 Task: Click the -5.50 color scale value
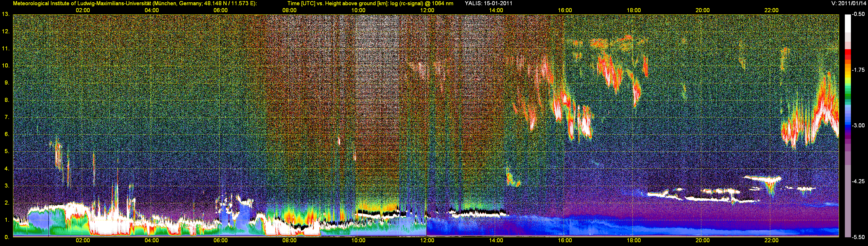[858, 237]
